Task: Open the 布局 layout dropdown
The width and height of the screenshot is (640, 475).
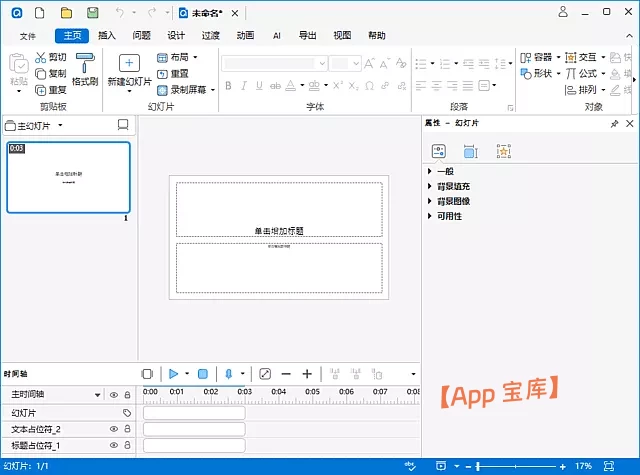Action: 178,57
